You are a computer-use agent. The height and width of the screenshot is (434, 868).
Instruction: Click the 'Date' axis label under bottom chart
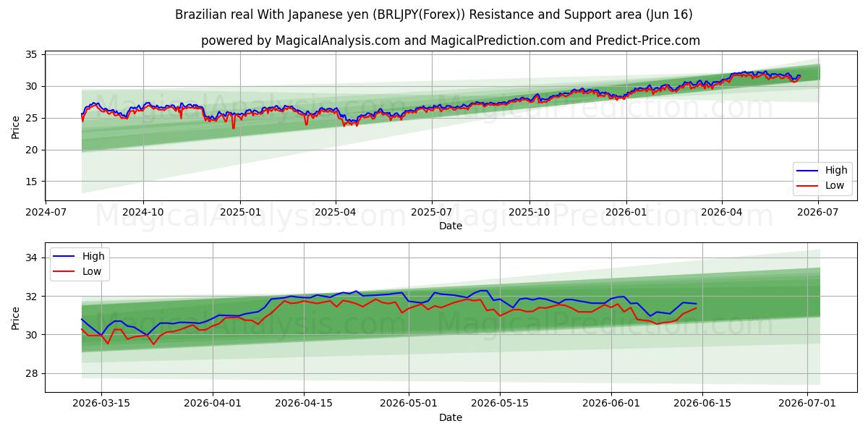tap(450, 417)
